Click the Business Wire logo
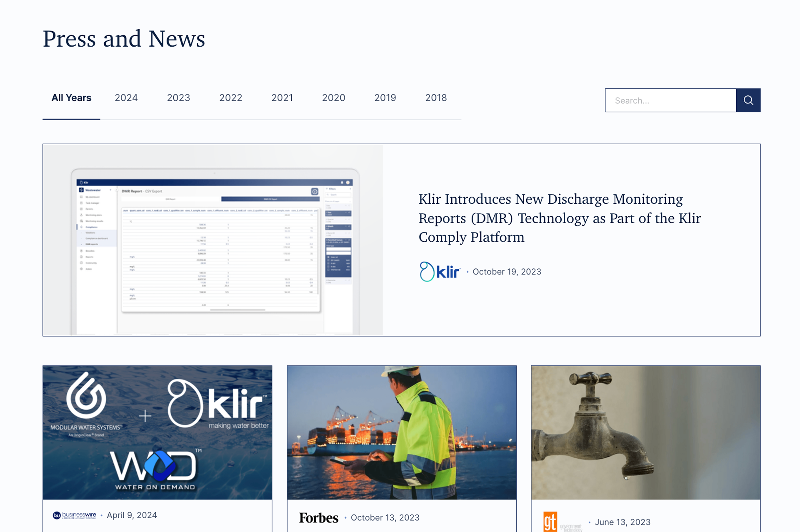This screenshot has width=800, height=532. 75,515
